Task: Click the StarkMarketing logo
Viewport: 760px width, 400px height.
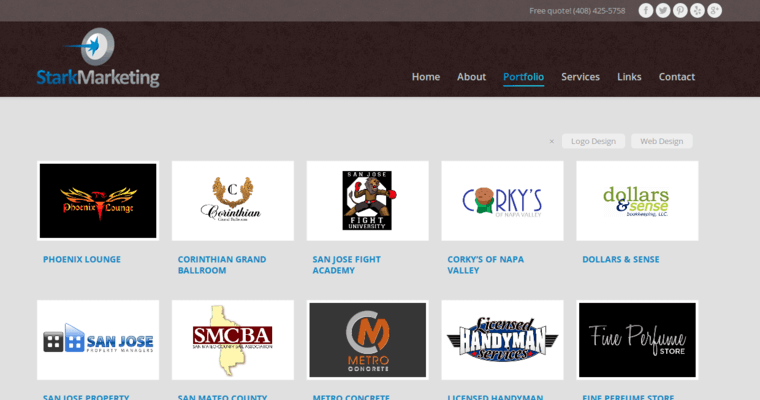Action: (98, 58)
